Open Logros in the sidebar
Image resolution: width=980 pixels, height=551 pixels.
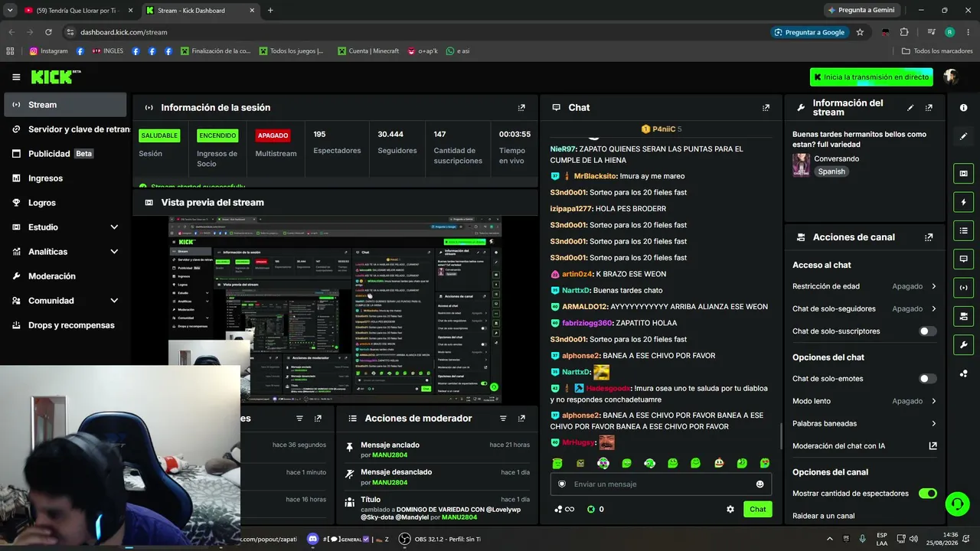coord(65,203)
